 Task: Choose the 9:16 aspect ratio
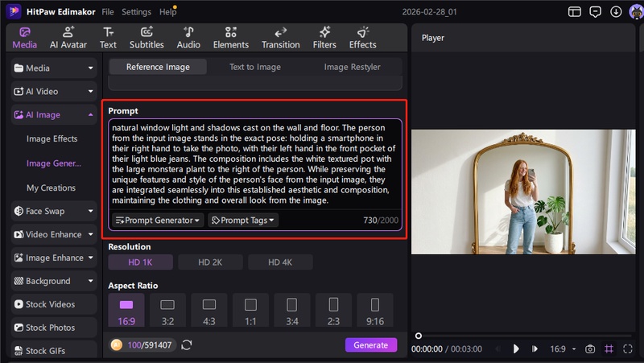(375, 311)
